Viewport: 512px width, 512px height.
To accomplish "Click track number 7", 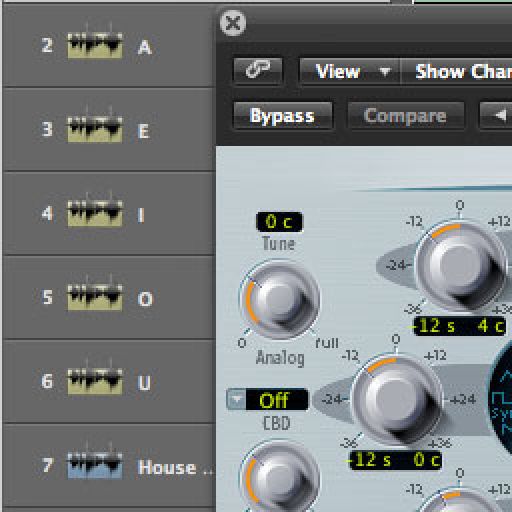I will coord(47,465).
